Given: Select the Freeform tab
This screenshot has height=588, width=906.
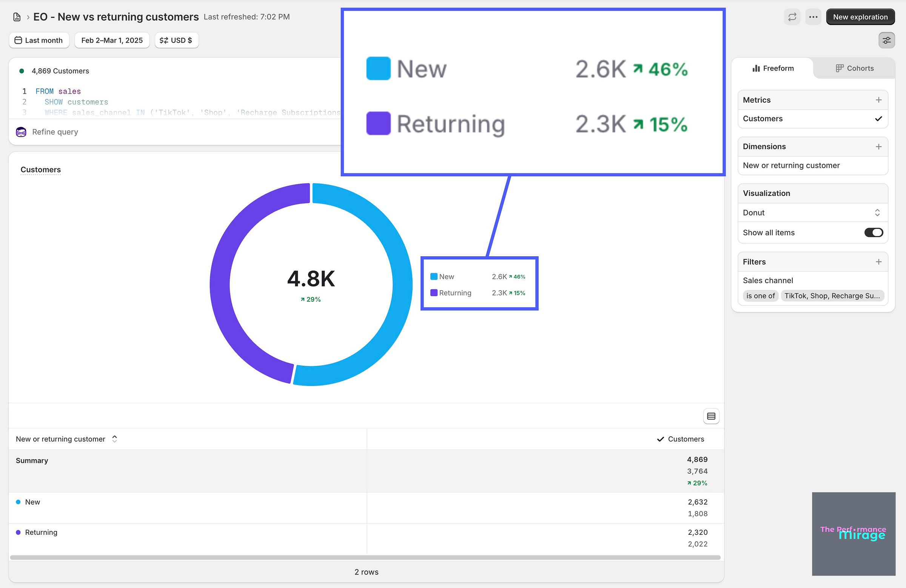Looking at the screenshot, I should click(x=773, y=69).
